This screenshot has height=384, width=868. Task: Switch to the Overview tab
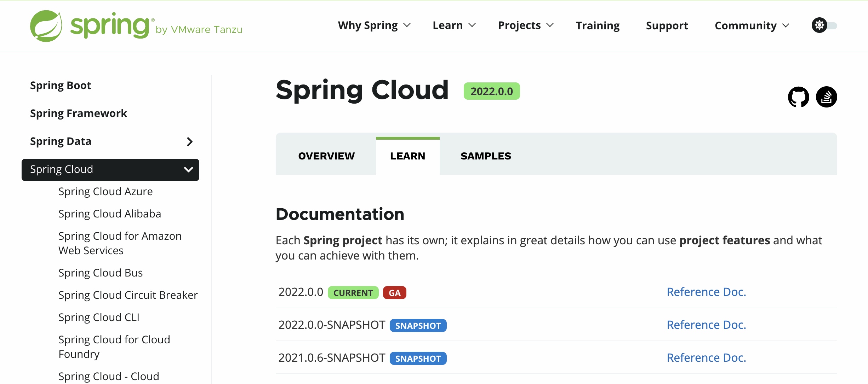click(326, 156)
